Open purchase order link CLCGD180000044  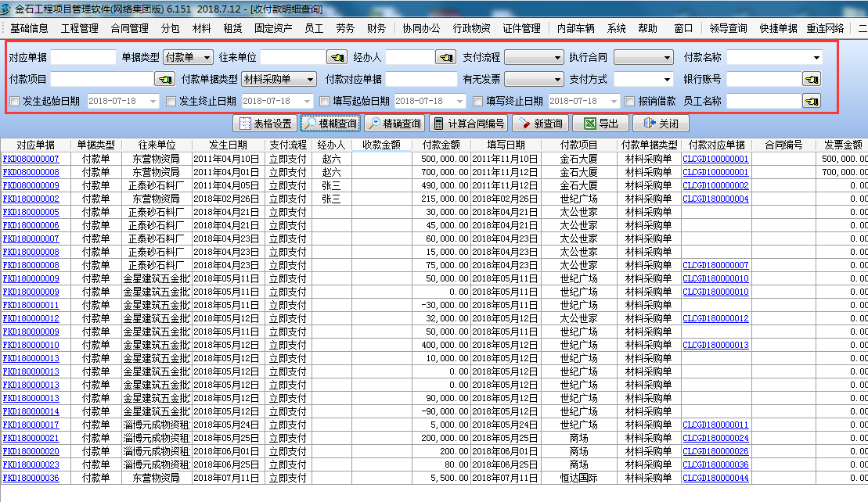(716, 478)
